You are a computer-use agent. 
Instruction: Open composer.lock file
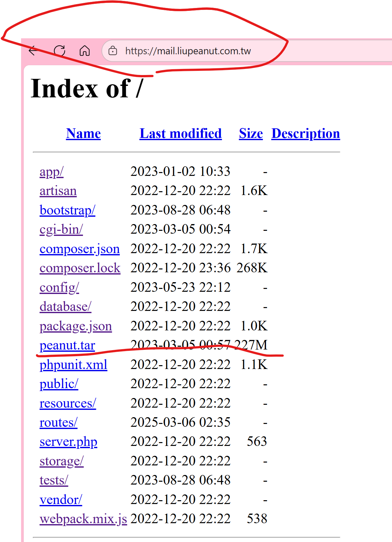click(x=80, y=268)
